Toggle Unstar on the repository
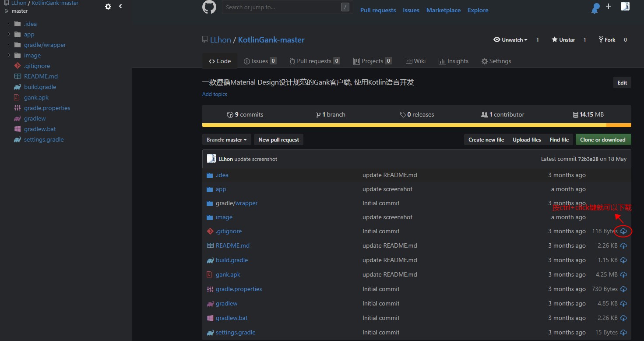 tap(563, 39)
